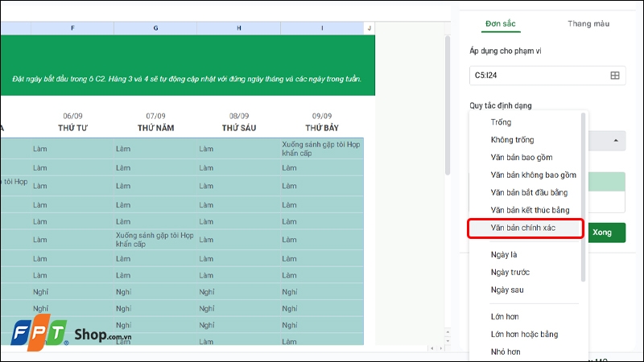Select 'Xuống sảnh gặp tôi' cell under THỨ NĂM
The height and width of the screenshot is (362, 644).
coord(155,240)
